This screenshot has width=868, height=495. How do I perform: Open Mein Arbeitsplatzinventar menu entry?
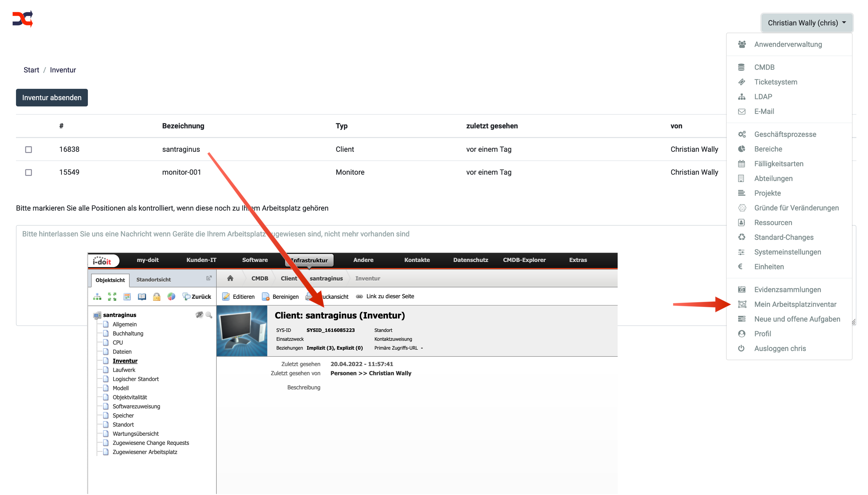pos(795,304)
